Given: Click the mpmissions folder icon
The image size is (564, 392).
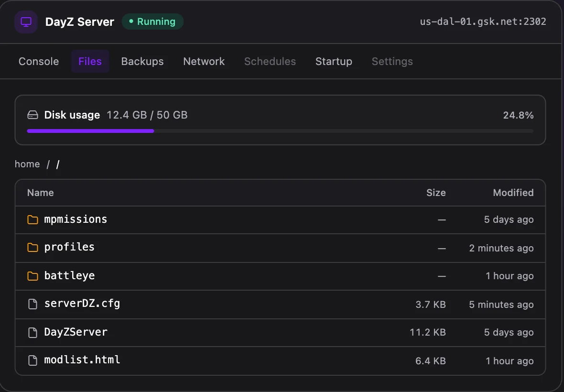Looking at the screenshot, I should (x=33, y=219).
